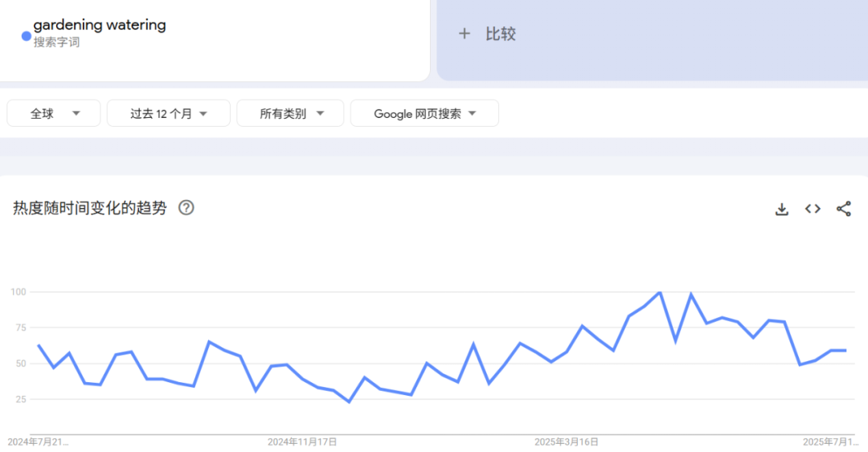Select the chart peak at value 100
Image resolution: width=868 pixels, height=452 pixels.
pyautogui.click(x=660, y=292)
